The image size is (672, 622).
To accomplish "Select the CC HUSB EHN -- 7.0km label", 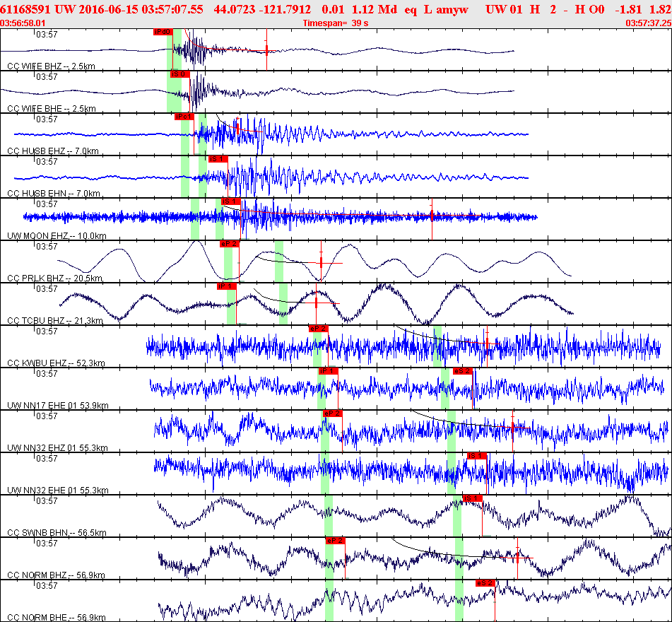I will click(x=54, y=194).
